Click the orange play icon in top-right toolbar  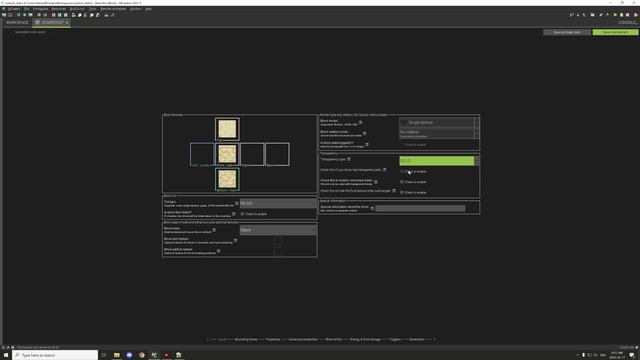636,15
